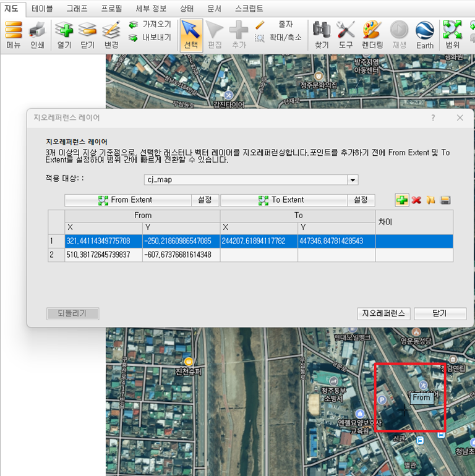Click To X cell 244207.61894117782
The image size is (475, 476).
[x=259, y=241]
